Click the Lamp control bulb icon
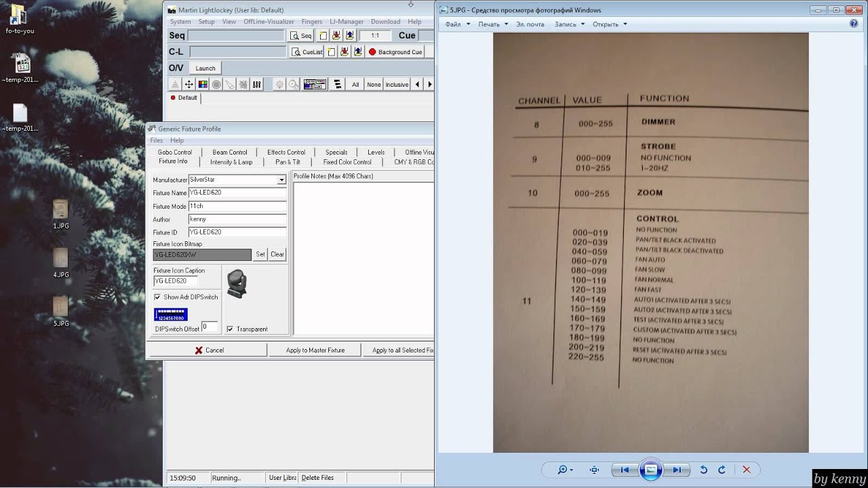 pyautogui.click(x=279, y=85)
